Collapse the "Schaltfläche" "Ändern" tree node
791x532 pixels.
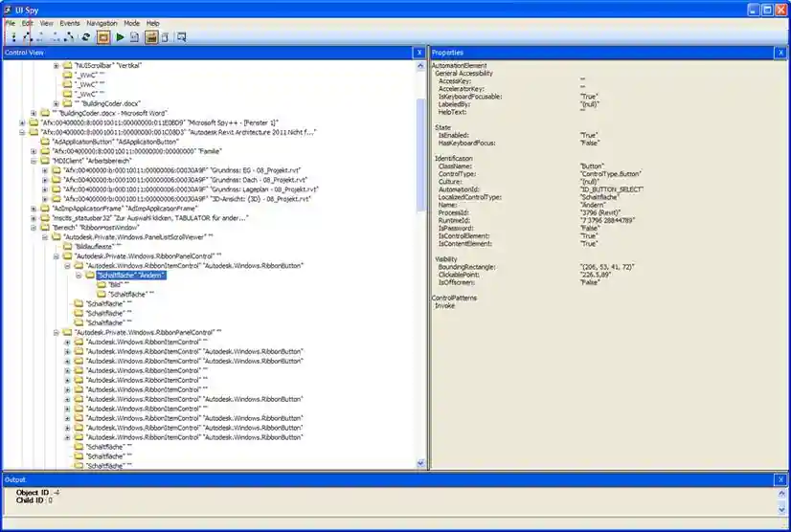79,276
